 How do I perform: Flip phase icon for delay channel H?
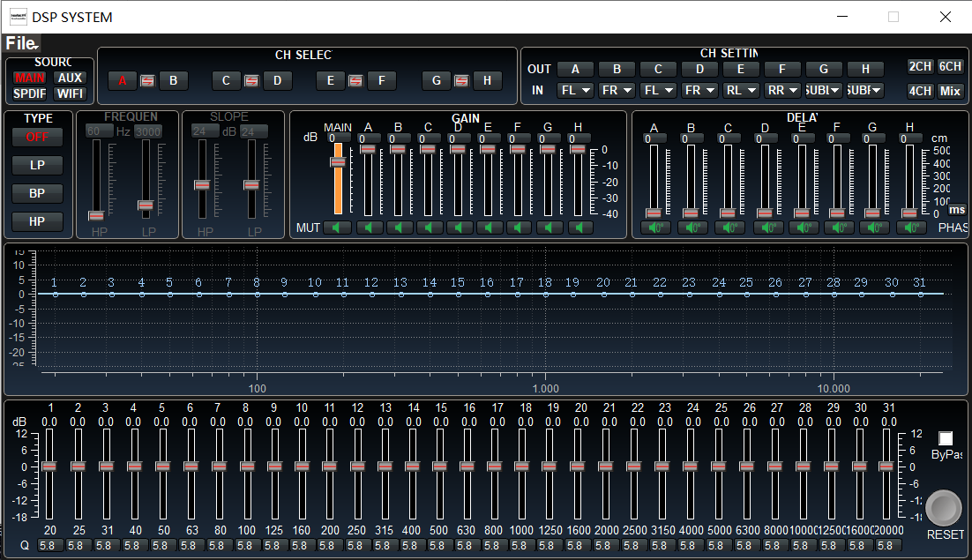(x=911, y=228)
